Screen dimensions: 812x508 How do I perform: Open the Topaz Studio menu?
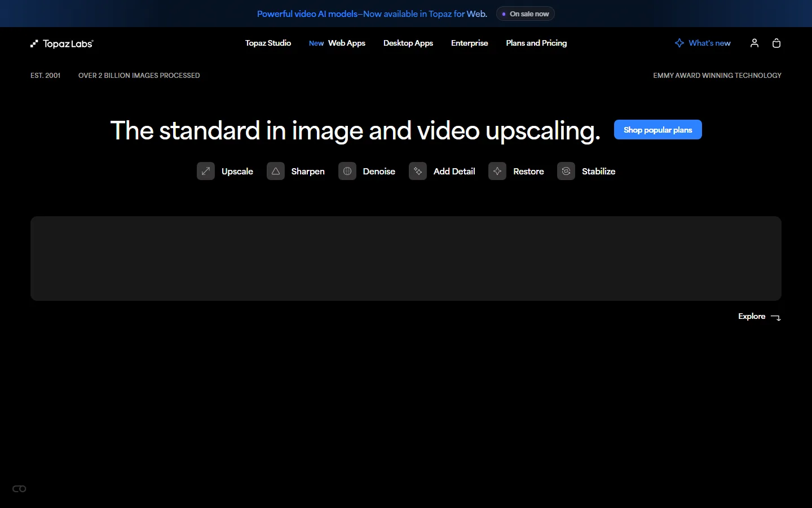268,43
